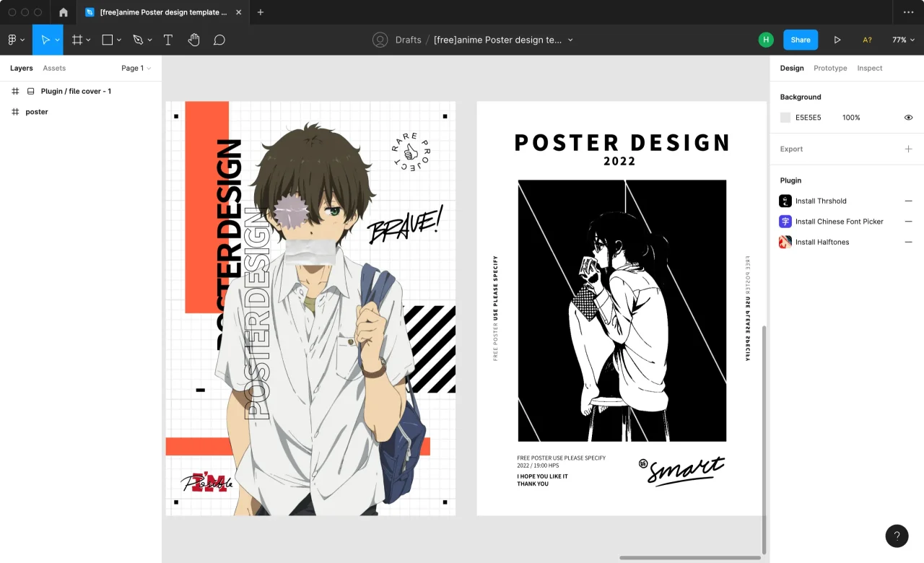Viewport: 924px width, 563px height.
Task: Remove the Install Halftones plugin entry
Action: coord(908,242)
